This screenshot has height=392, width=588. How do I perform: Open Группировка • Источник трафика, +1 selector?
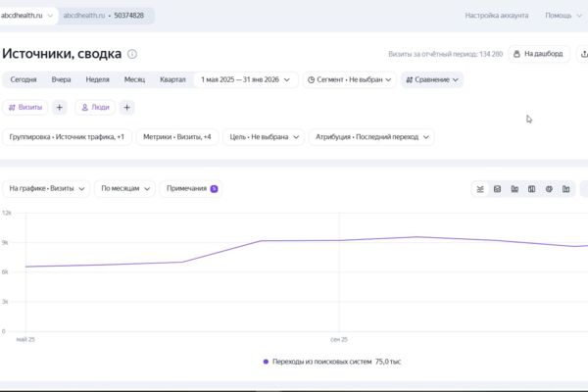pyautogui.click(x=67, y=137)
